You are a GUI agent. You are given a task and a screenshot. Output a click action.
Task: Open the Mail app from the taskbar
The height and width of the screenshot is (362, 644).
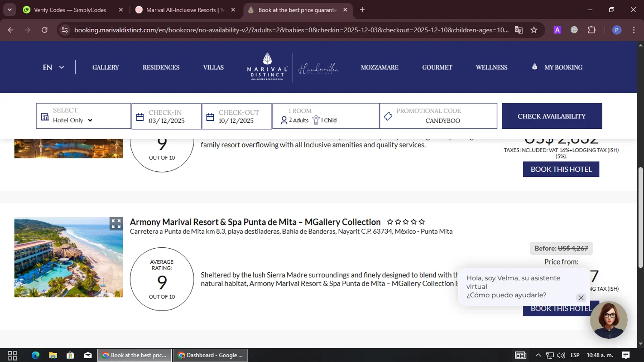88,355
